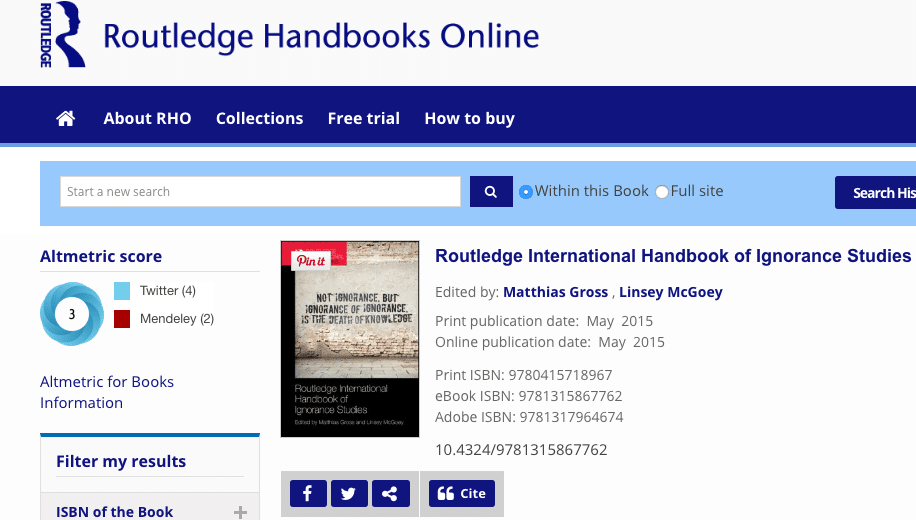Click the Twitter light-blue color swatch
916x520 pixels.
click(122, 291)
